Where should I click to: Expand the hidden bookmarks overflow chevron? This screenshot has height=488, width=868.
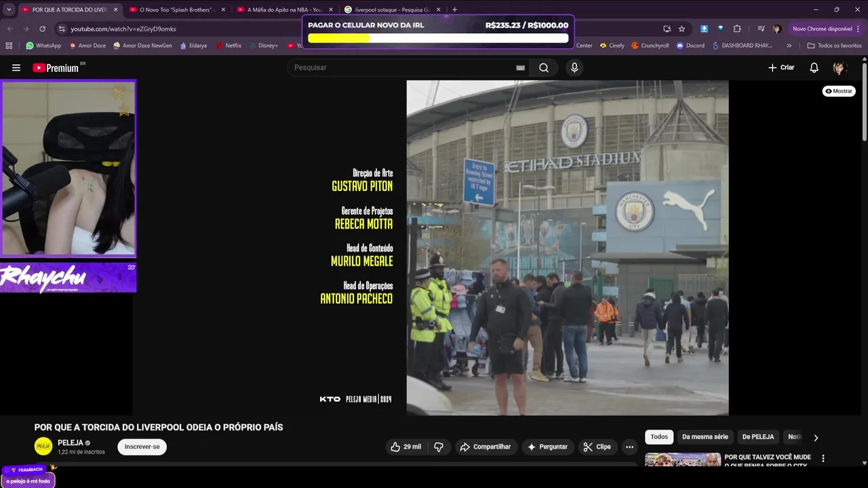[x=789, y=45]
